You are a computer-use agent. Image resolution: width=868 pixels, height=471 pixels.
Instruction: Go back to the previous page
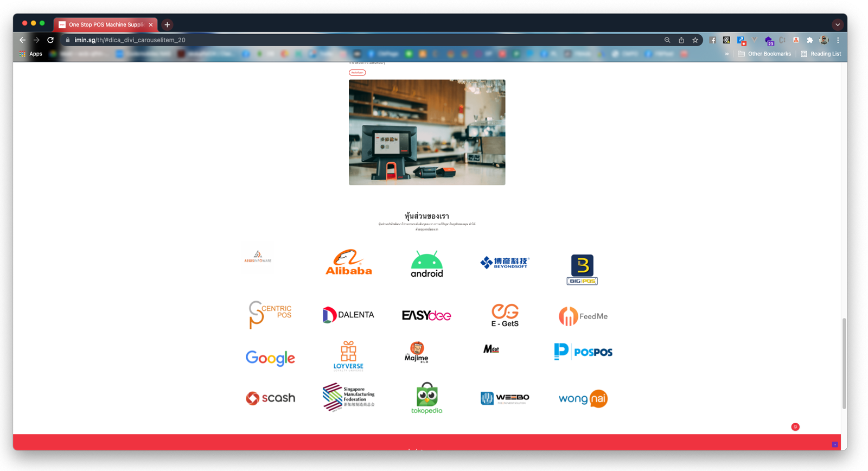22,40
